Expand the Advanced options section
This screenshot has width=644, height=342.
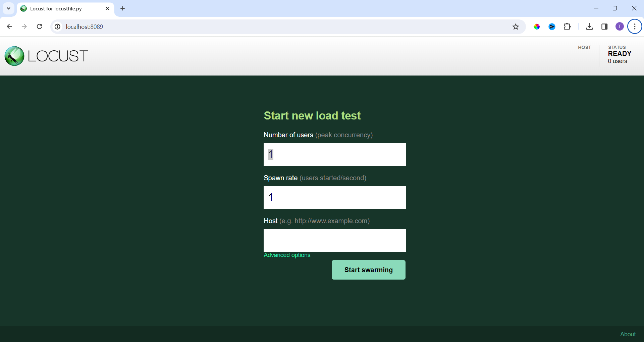tap(287, 255)
